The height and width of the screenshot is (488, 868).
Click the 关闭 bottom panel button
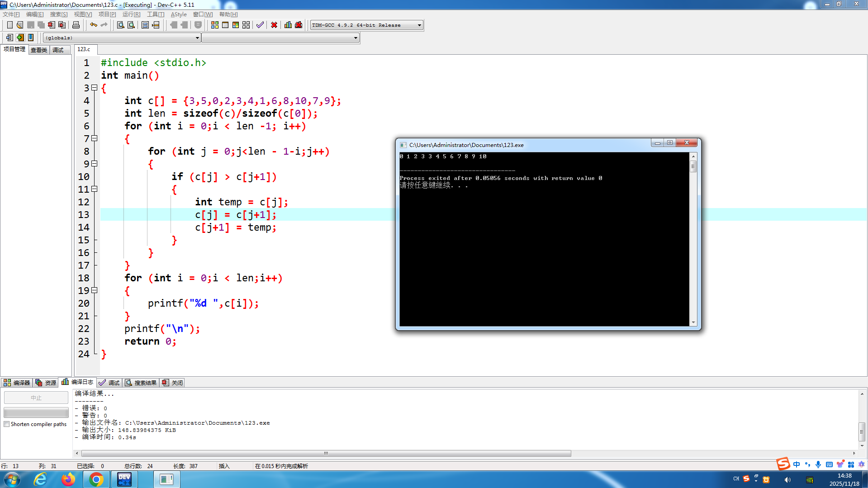coord(172,383)
